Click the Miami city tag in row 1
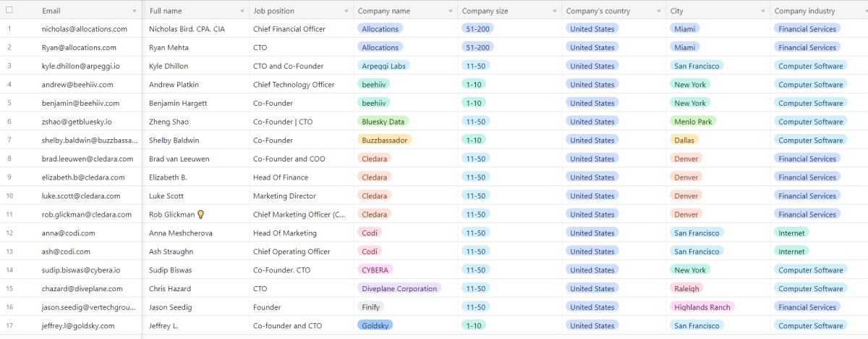Image resolution: width=868 pixels, height=339 pixels. point(685,29)
